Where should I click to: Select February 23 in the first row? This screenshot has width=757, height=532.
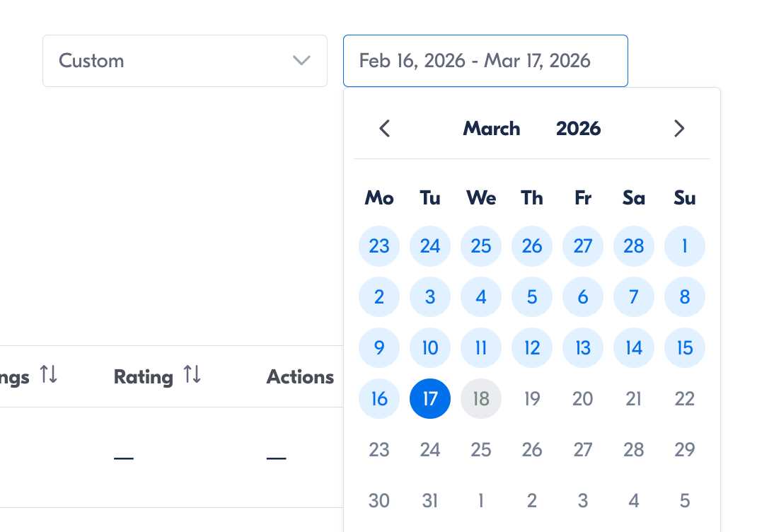pyautogui.click(x=379, y=246)
